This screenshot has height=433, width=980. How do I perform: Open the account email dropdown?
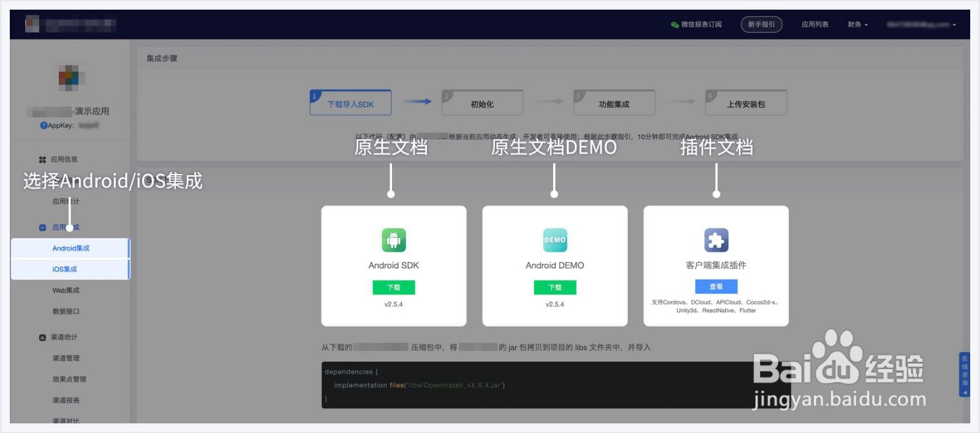click(x=921, y=24)
